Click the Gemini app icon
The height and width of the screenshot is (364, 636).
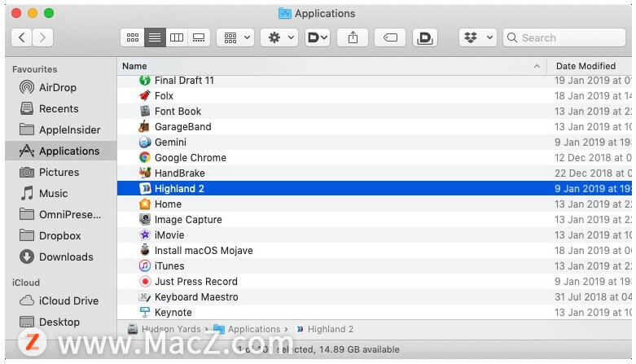[145, 142]
